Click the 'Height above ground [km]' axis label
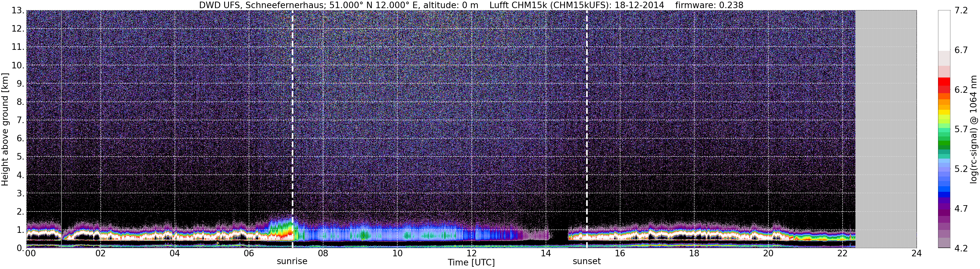This screenshot has height=269, width=980. point(5,129)
